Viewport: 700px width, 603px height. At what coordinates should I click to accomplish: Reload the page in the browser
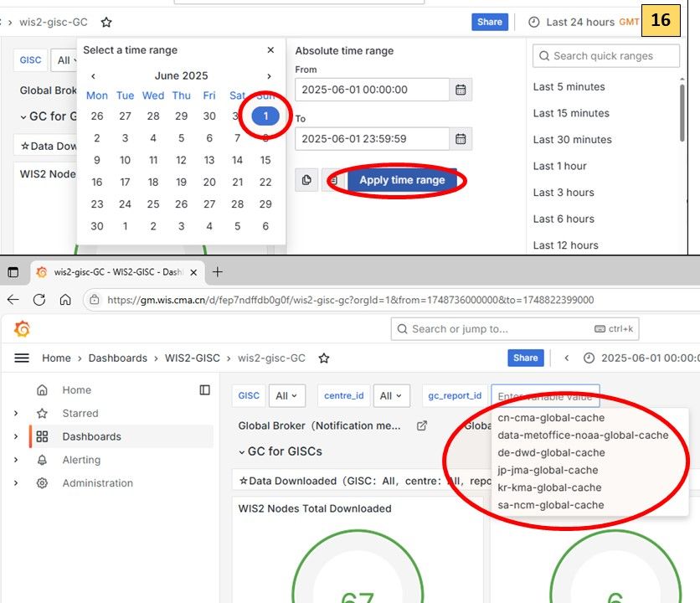point(39,299)
